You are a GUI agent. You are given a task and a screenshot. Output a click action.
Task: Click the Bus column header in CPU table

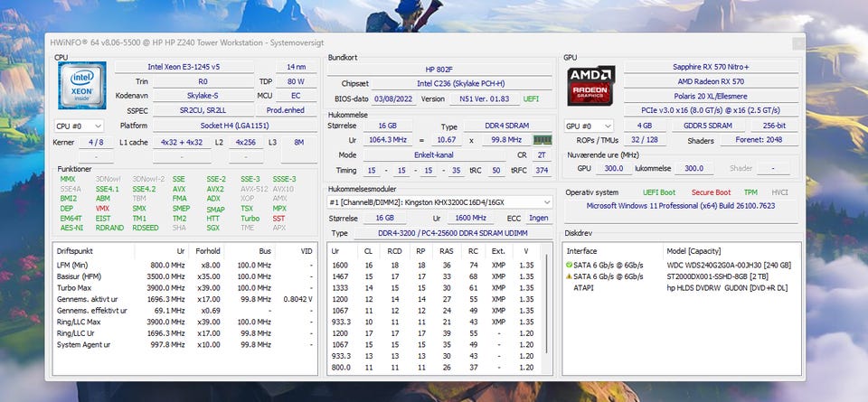250,251
